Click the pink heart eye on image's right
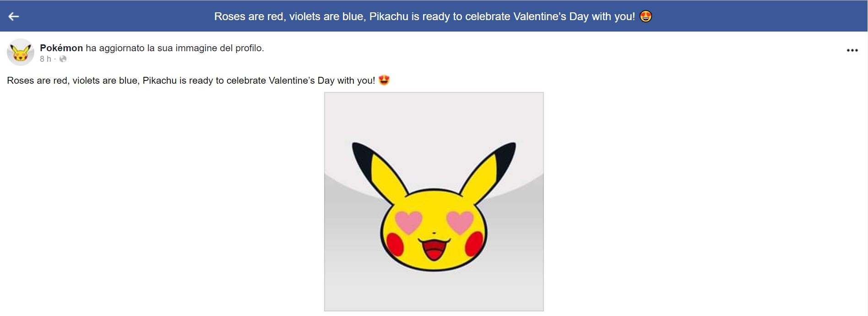 tap(460, 222)
